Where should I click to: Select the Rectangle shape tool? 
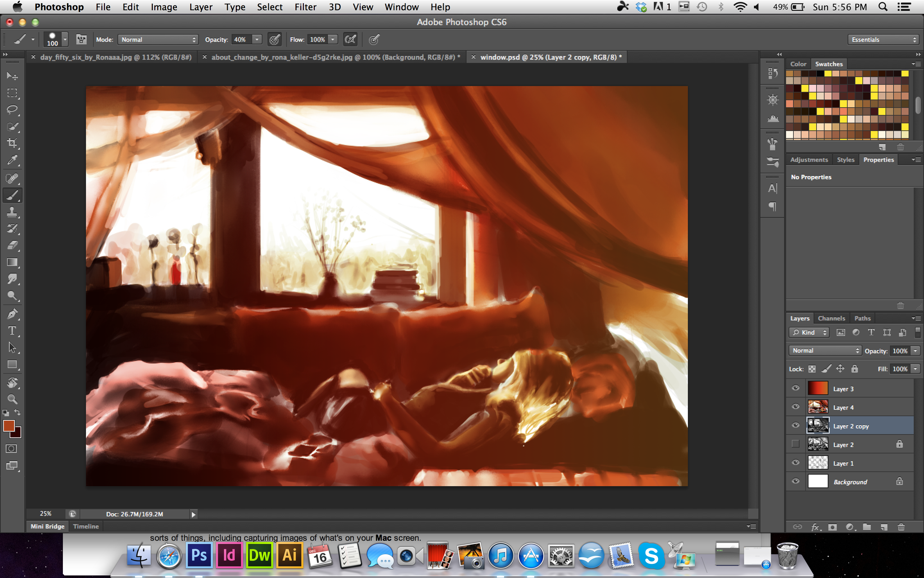tap(12, 364)
